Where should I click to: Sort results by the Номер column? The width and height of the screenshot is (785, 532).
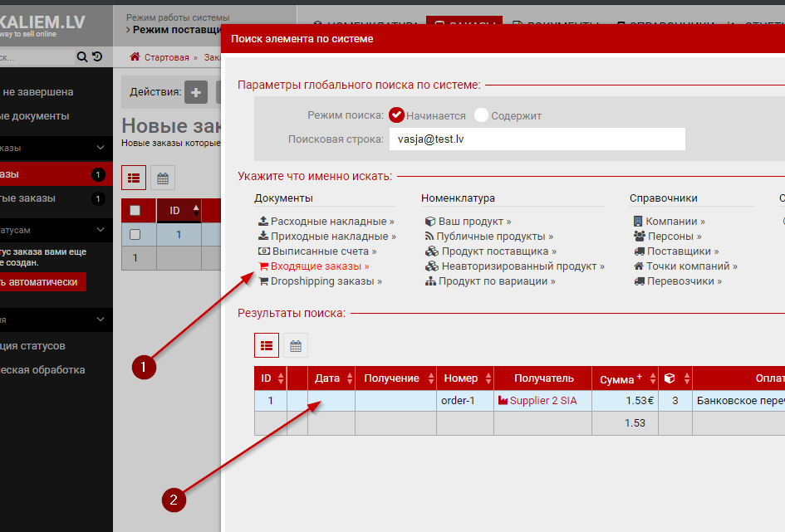pyautogui.click(x=460, y=378)
